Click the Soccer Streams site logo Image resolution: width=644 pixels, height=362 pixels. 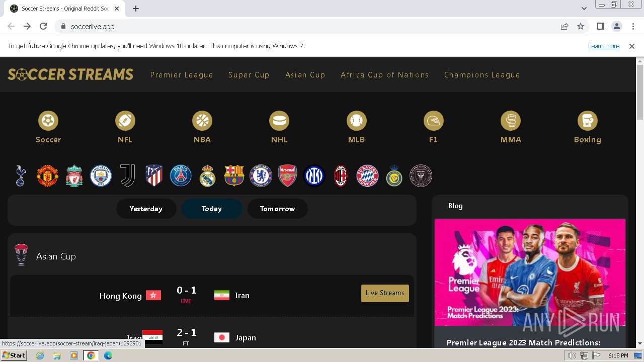tap(70, 74)
